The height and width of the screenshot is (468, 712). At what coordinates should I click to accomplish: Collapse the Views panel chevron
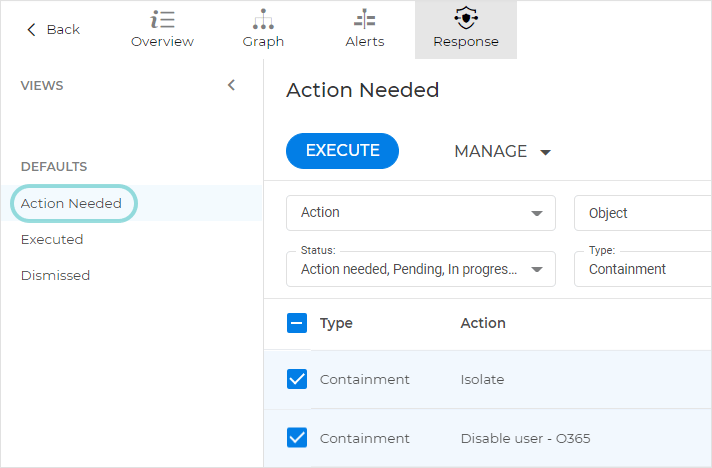coord(231,85)
